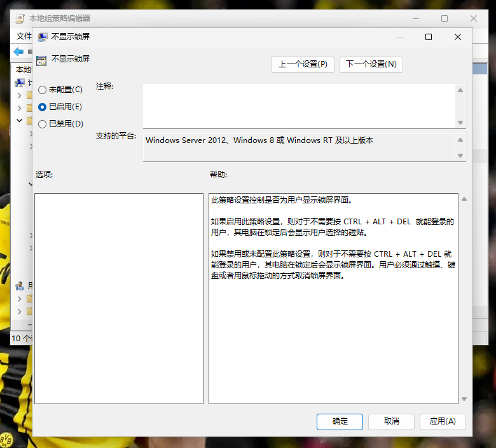Apply settings with 应用(A) button
Viewport: 496px width, 448px height.
tap(443, 421)
